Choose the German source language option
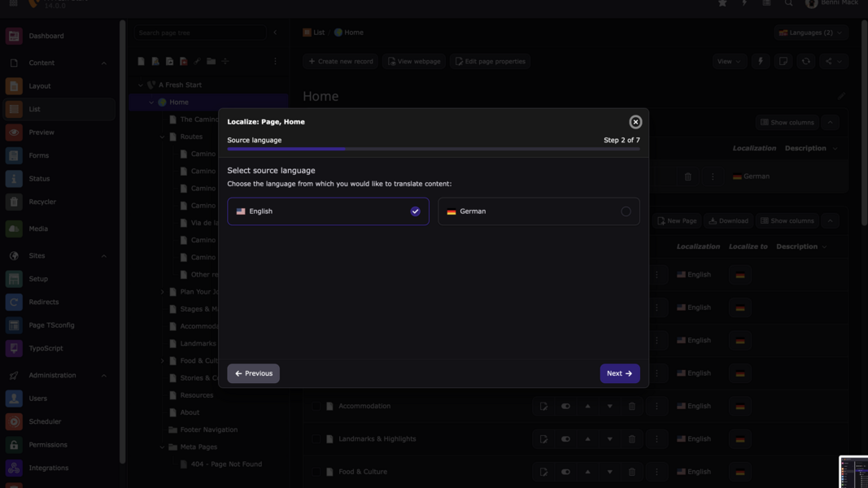Image resolution: width=868 pixels, height=488 pixels. click(x=539, y=211)
